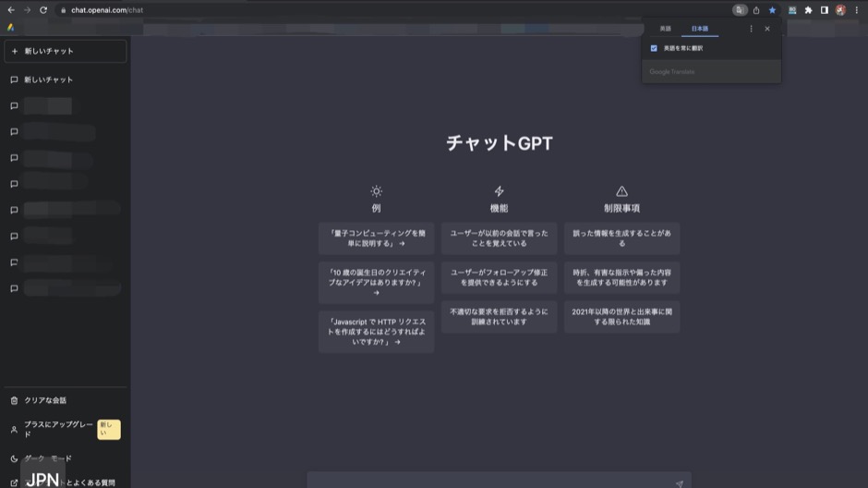Click warning triangle icon above 制限事項
Viewport: 868px width, 488px height.
(x=622, y=191)
